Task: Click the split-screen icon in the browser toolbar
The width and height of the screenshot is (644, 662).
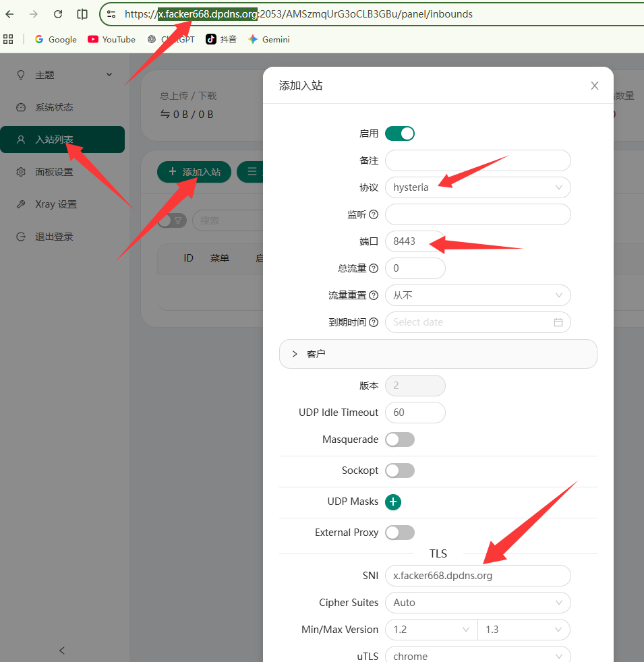Action: click(82, 13)
